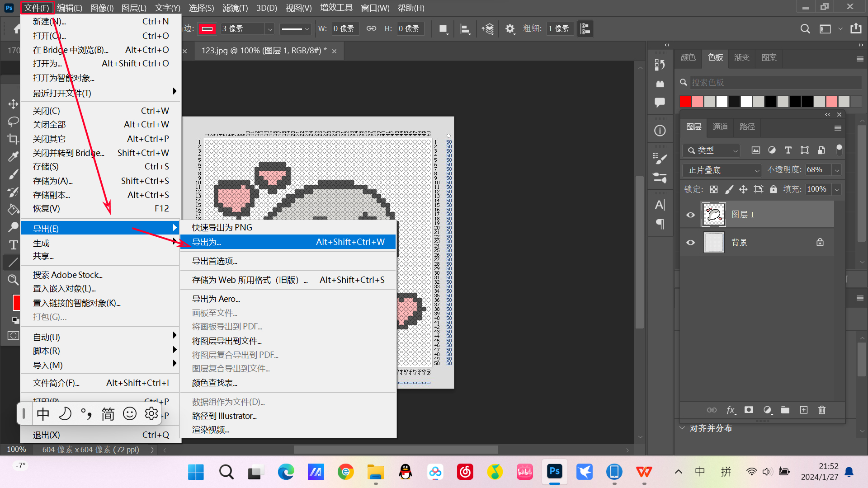Click the share icon in options bar
The height and width of the screenshot is (488, 868).
click(856, 28)
